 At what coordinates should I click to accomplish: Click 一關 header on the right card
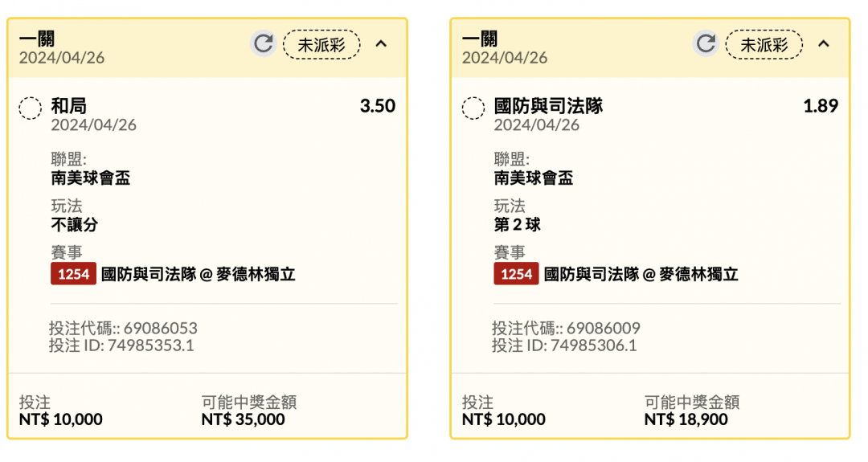coord(479,39)
